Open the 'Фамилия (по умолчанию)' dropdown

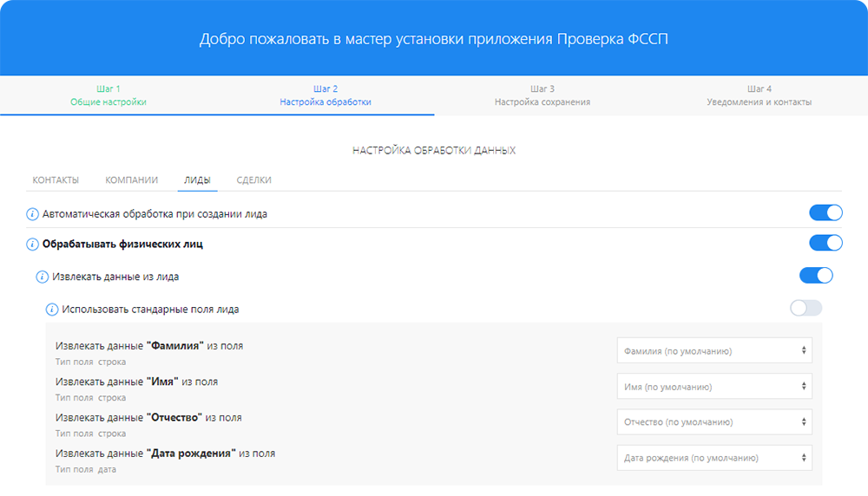click(714, 350)
